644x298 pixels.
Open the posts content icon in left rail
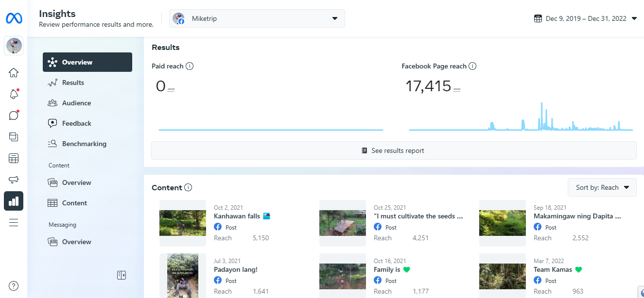coord(14,137)
